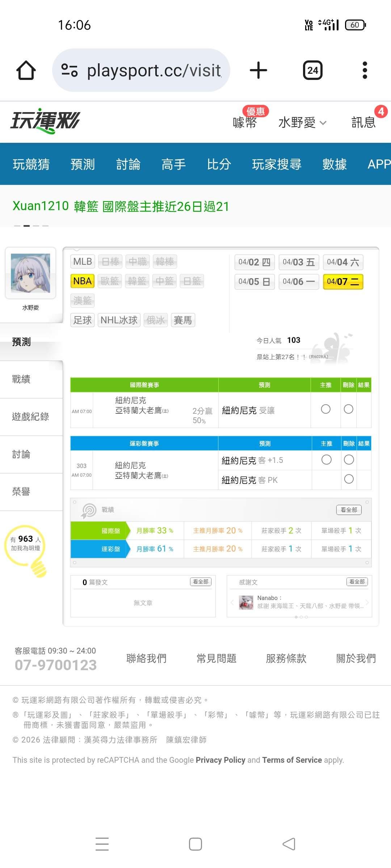Select the MLB league button
The height and width of the screenshot is (868, 391).
[x=83, y=261]
